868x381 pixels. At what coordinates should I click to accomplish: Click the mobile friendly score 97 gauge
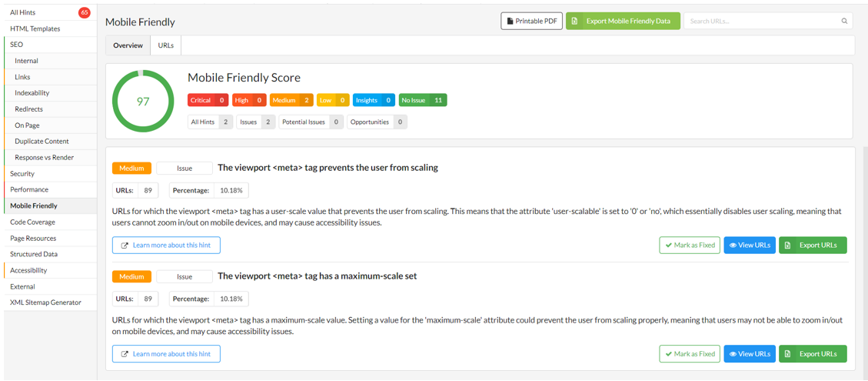[x=143, y=102]
